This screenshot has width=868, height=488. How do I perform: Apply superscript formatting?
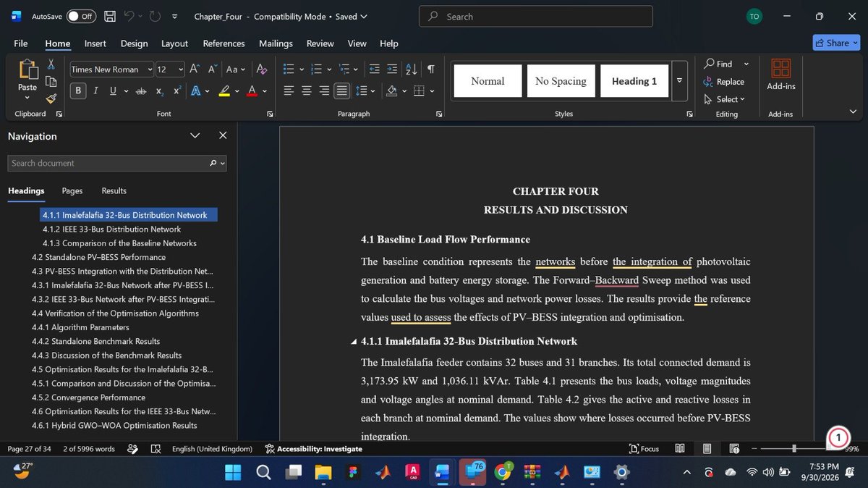tap(177, 91)
